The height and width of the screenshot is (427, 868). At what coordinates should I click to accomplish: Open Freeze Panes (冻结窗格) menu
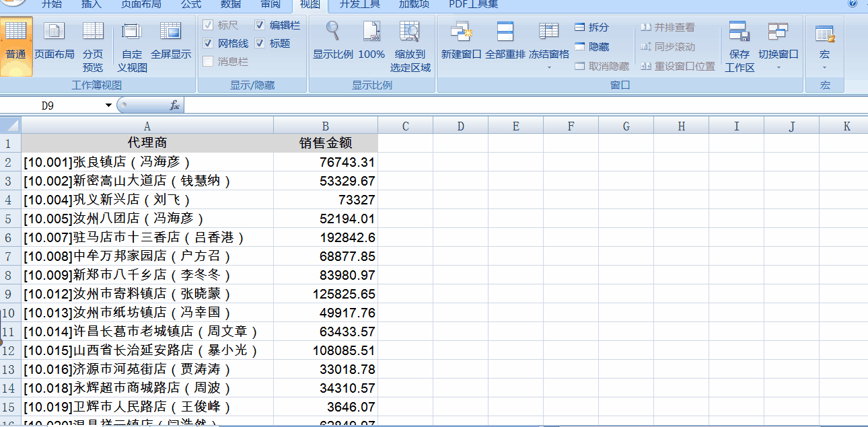(549, 46)
